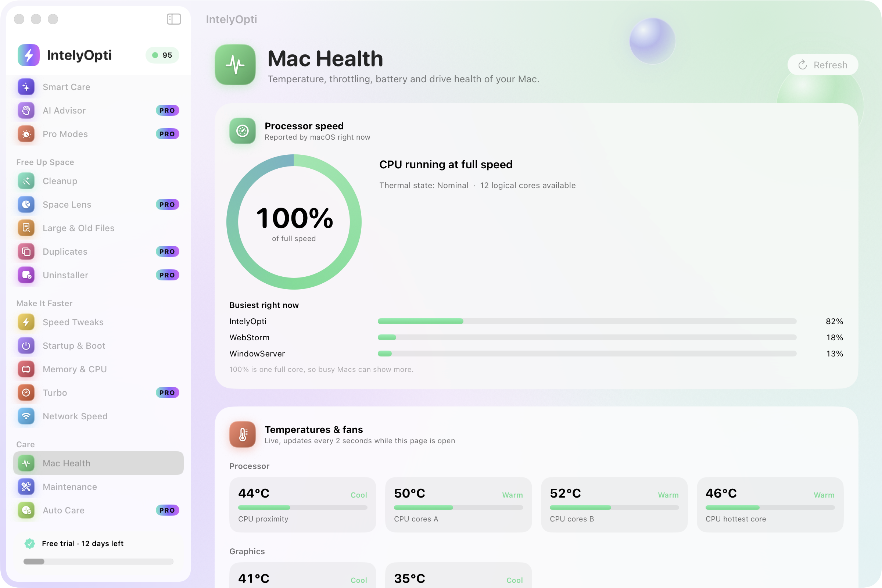Open the Turbo gauge icon

[x=26, y=392]
